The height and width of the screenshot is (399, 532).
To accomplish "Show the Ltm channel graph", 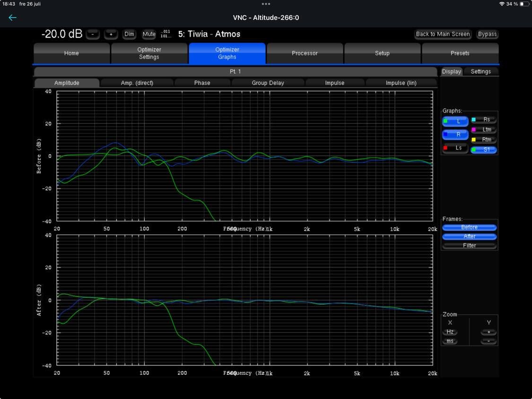I will coord(484,130).
